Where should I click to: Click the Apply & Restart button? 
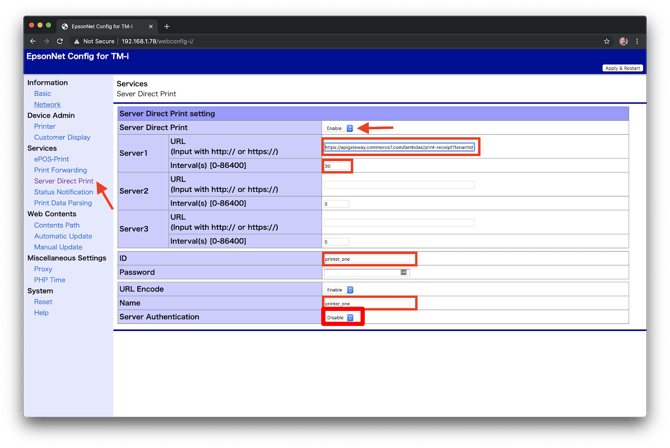(x=623, y=68)
